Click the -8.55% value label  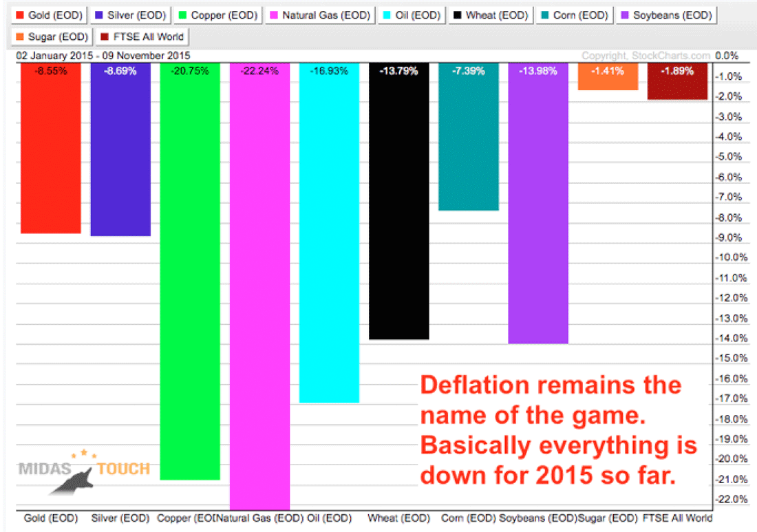click(x=51, y=71)
